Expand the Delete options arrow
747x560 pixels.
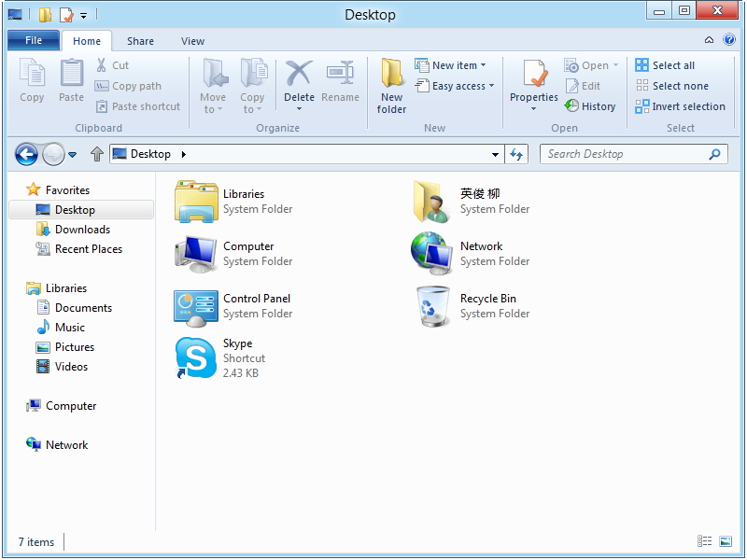(299, 109)
